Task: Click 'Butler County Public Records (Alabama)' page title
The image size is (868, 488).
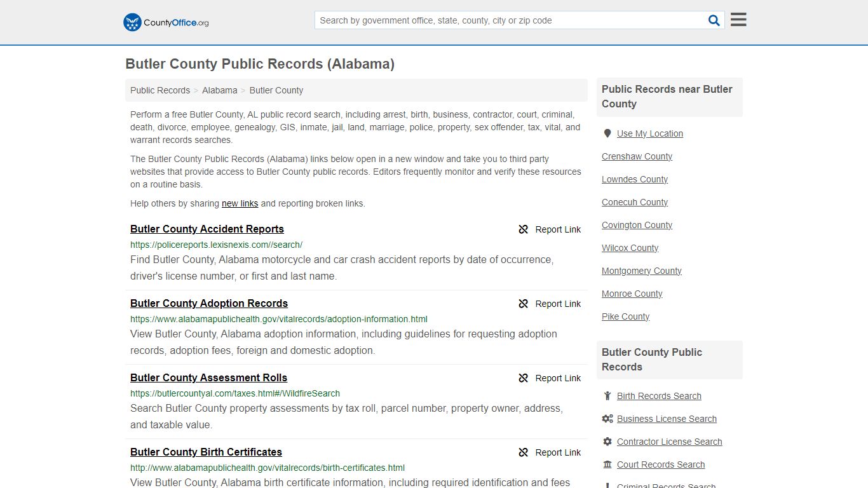Action: [x=260, y=64]
